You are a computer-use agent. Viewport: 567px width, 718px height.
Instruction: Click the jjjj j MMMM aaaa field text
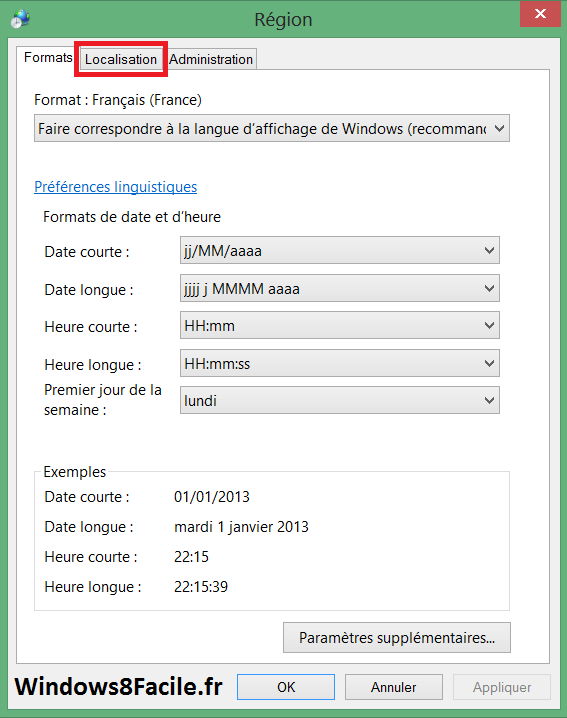(242, 289)
